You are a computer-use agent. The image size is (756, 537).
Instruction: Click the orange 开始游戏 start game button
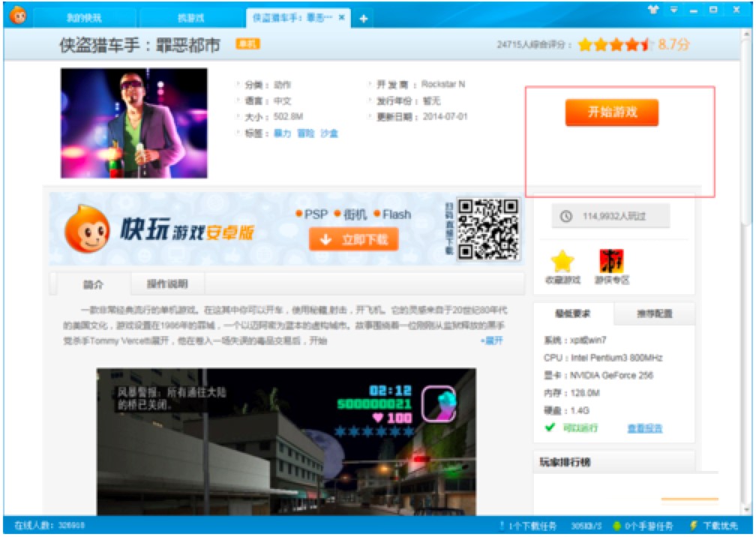tap(611, 112)
